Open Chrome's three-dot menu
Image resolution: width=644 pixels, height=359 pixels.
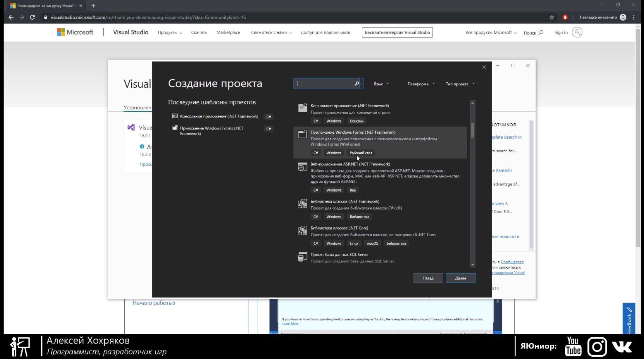(634, 17)
